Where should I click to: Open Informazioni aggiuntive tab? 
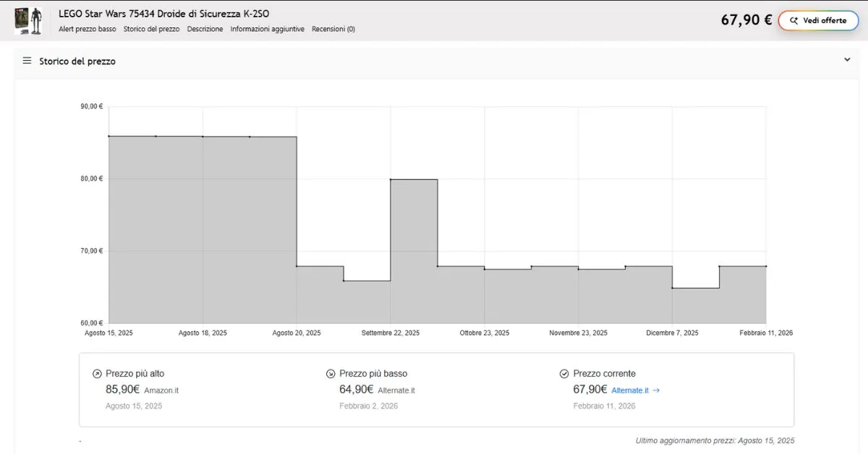click(268, 29)
